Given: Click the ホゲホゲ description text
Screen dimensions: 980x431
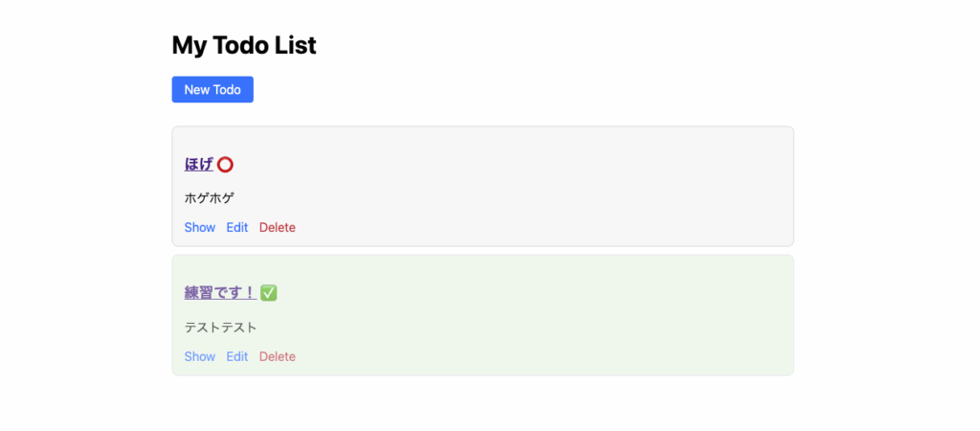Looking at the screenshot, I should pos(210,198).
